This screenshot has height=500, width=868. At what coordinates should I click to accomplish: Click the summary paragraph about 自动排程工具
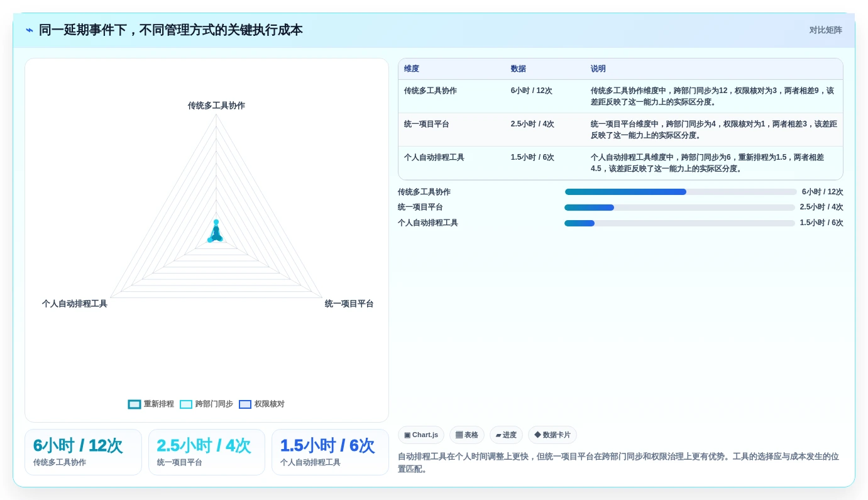(x=618, y=463)
